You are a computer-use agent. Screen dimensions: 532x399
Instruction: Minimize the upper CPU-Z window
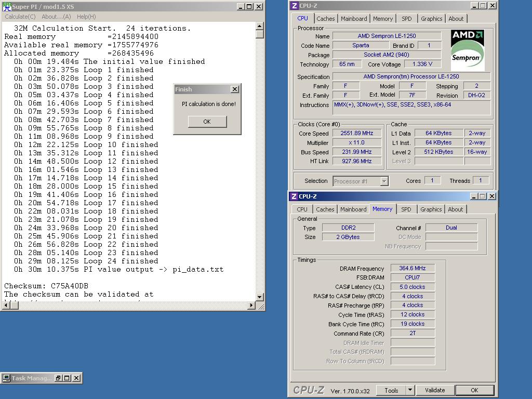tap(474, 6)
